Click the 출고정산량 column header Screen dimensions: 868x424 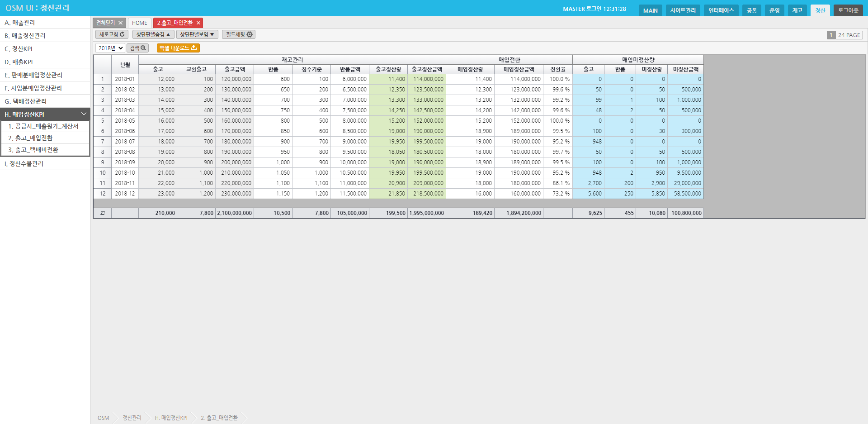point(388,69)
